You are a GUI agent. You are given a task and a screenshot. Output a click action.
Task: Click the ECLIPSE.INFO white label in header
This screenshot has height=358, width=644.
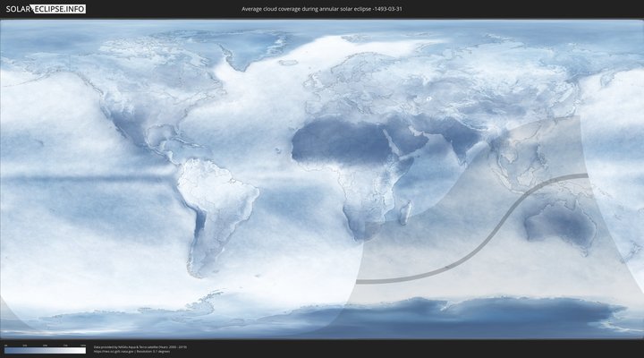point(60,9)
